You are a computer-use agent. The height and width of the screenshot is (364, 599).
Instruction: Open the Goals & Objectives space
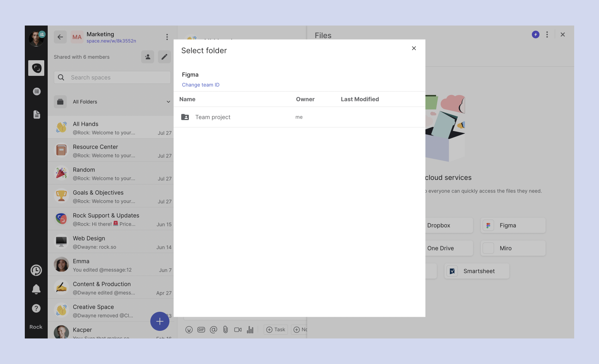tap(111, 196)
